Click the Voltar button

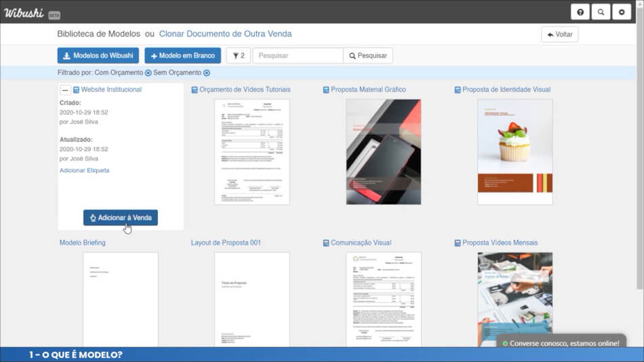[559, 35]
